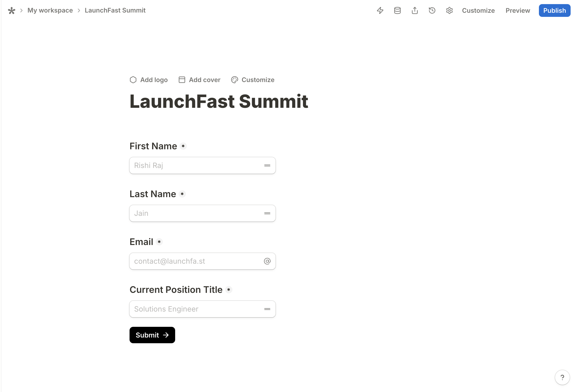The height and width of the screenshot is (392, 577).
Task: Open Customize in the top bar
Action: (478, 10)
